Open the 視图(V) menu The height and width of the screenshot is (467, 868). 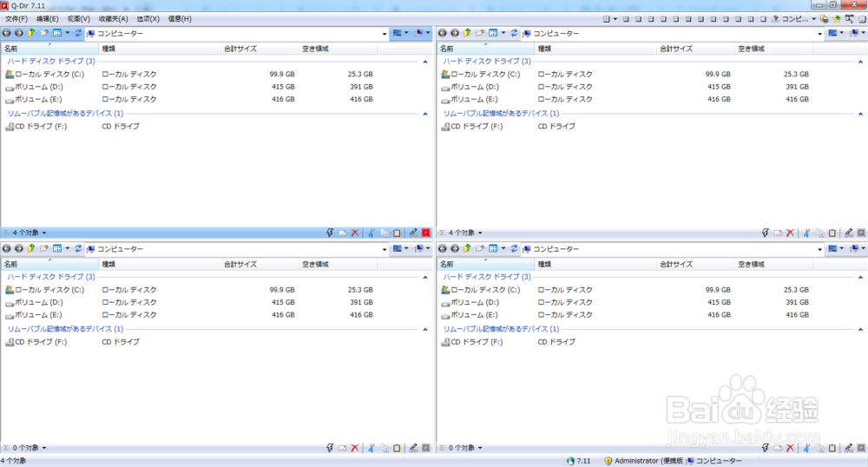click(x=79, y=19)
